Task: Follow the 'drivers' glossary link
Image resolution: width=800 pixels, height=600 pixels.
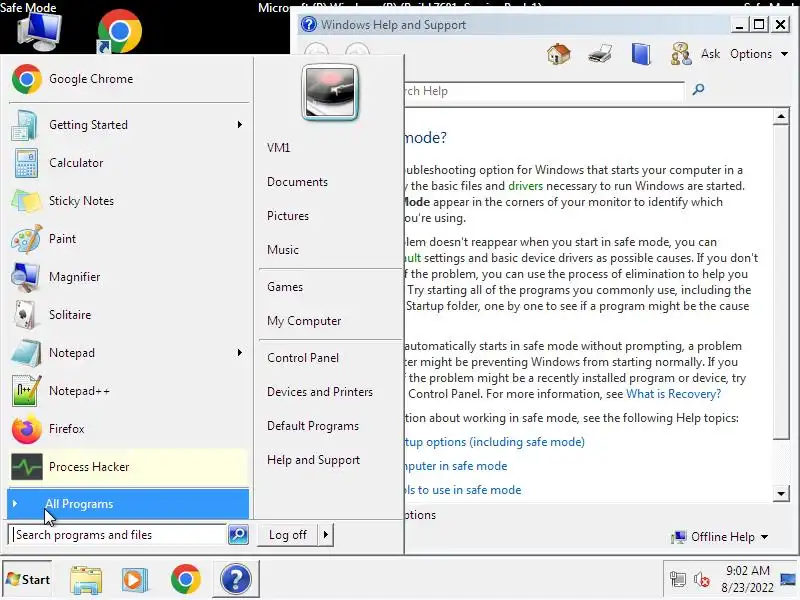Action: pyautogui.click(x=526, y=186)
